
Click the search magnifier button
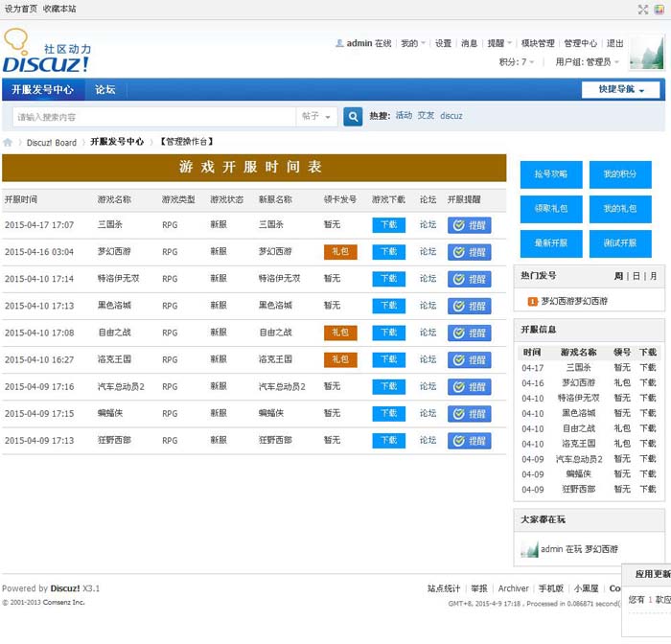click(353, 116)
